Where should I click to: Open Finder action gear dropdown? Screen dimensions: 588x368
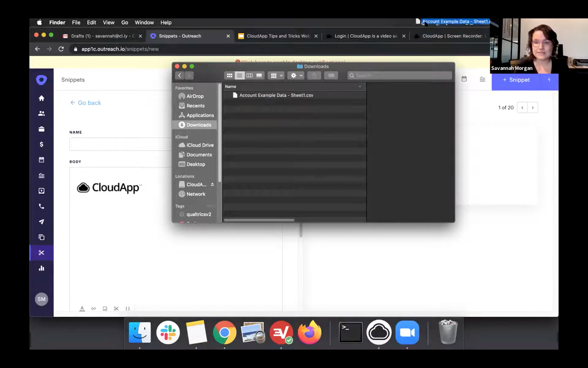[296, 75]
